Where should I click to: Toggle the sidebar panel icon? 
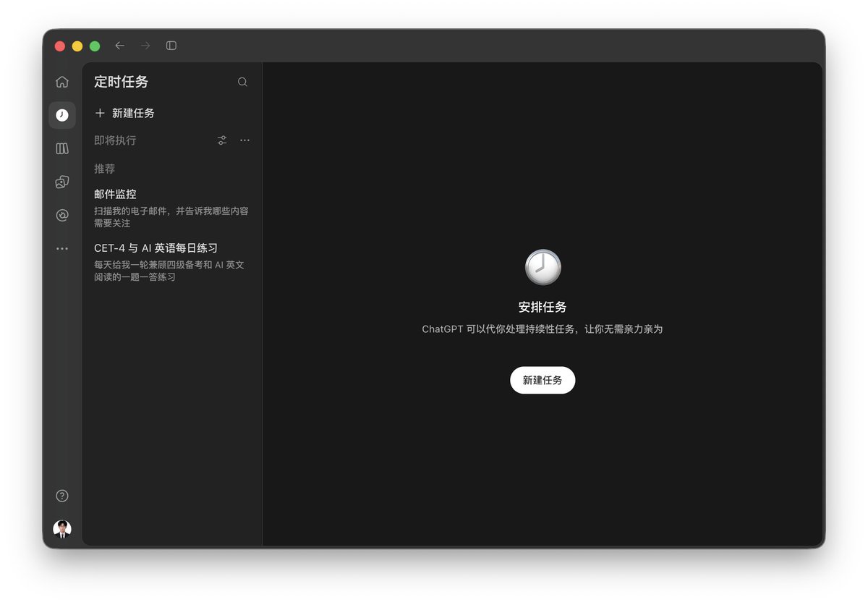171,46
